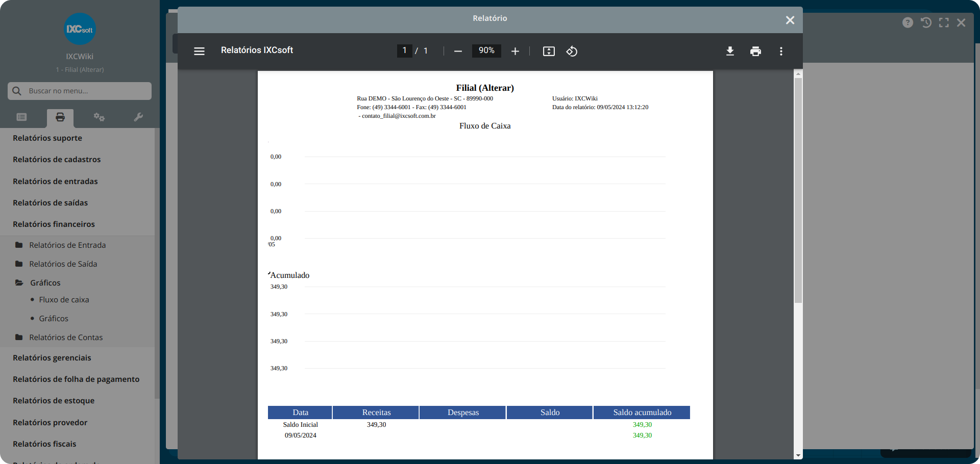
Task: Rotate the document counterclockwise
Action: (572, 51)
